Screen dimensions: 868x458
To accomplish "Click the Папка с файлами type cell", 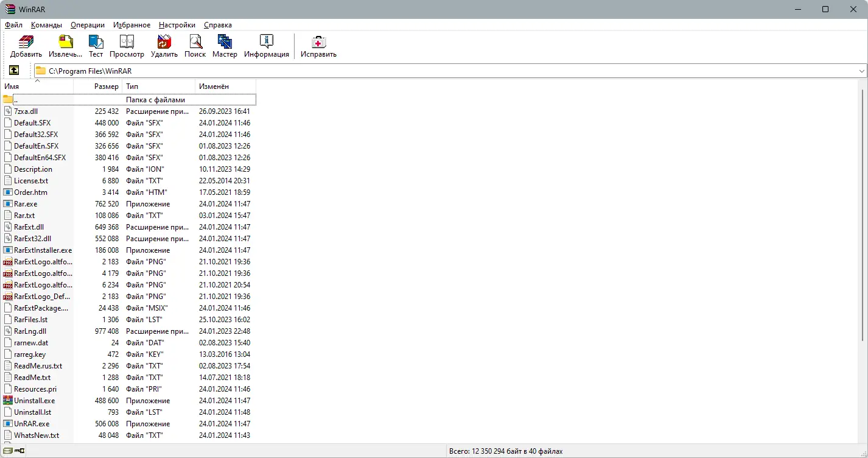I will point(155,99).
